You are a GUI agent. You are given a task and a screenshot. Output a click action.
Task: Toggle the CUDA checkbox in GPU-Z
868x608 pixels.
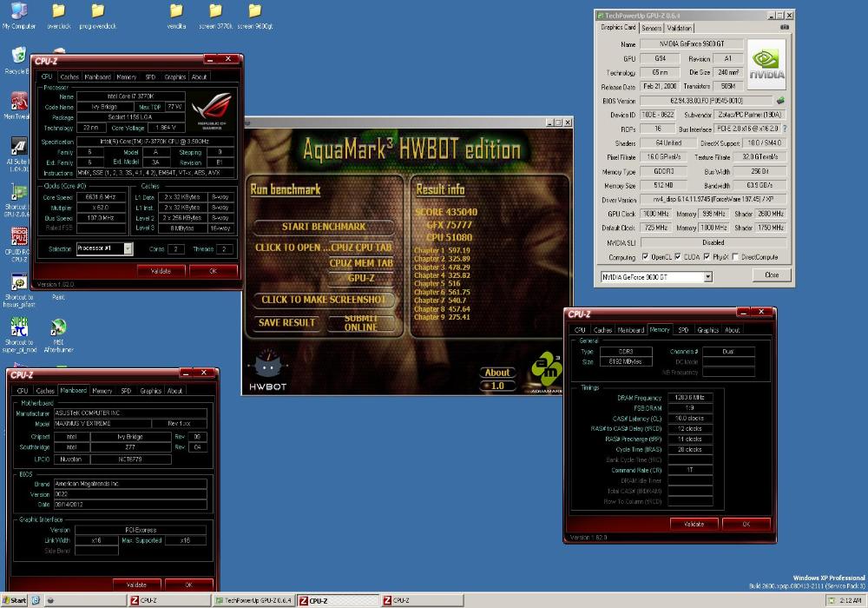point(678,257)
